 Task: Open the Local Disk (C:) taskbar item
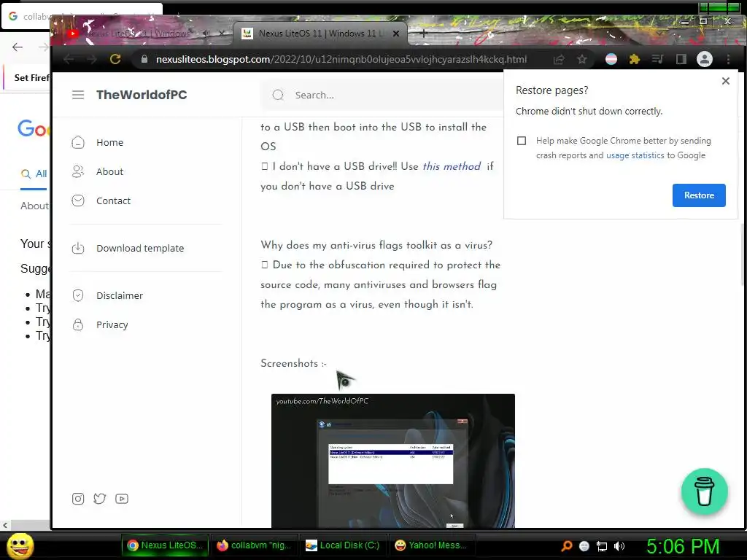click(343, 545)
